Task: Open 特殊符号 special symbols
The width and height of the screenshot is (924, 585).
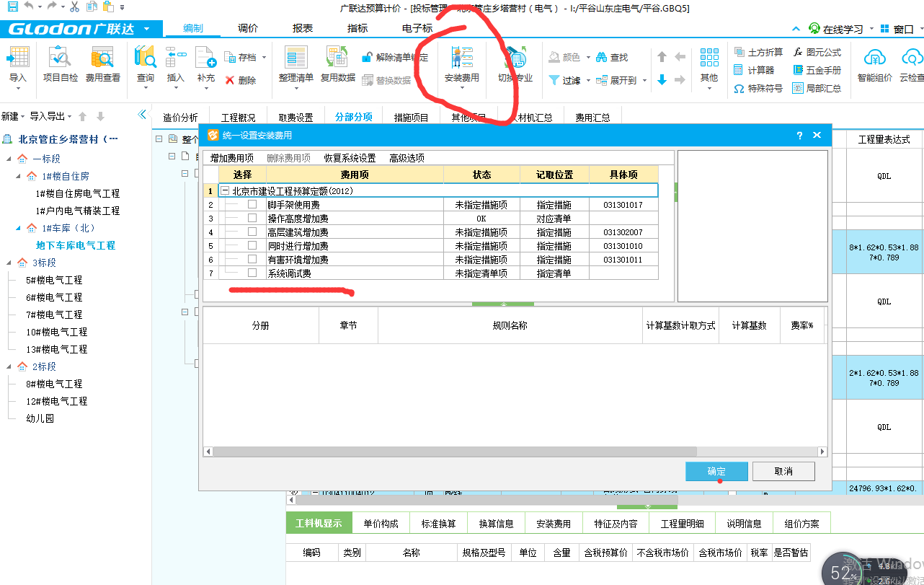Action: coord(758,88)
